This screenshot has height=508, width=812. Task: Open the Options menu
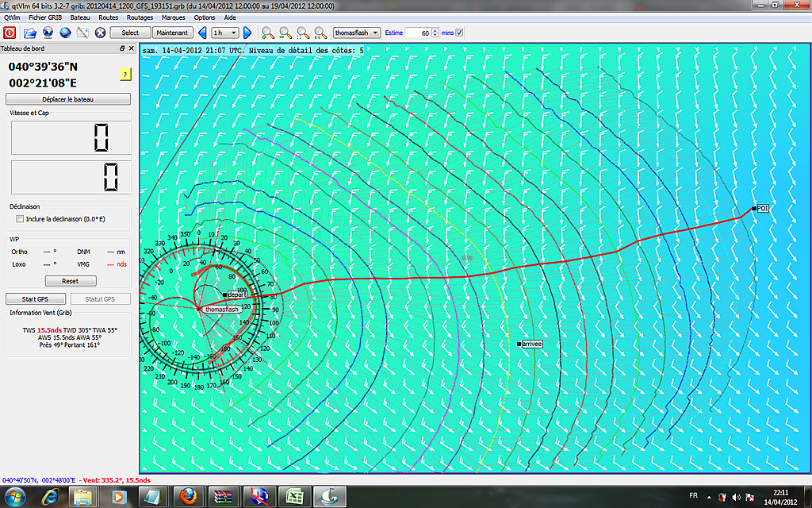(204, 17)
